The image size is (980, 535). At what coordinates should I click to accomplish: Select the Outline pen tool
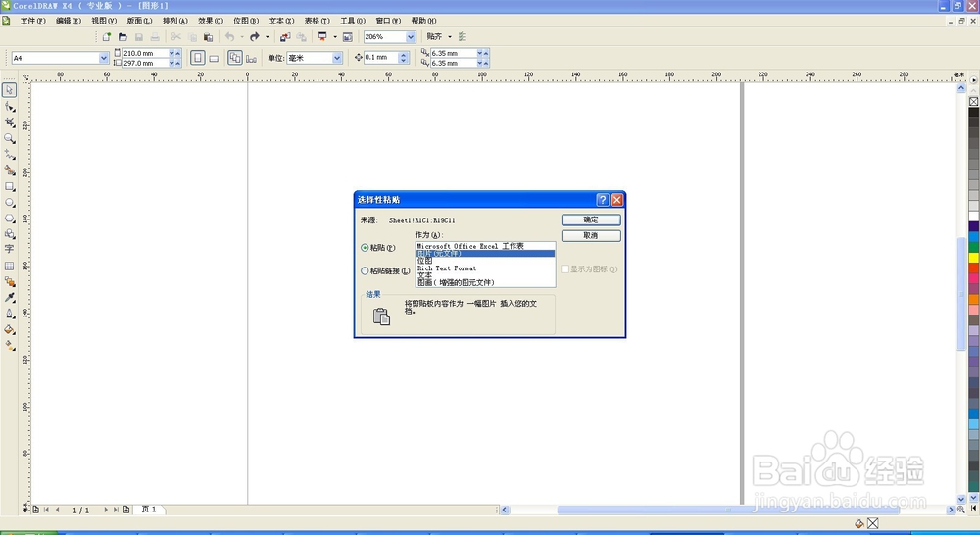tap(10, 314)
